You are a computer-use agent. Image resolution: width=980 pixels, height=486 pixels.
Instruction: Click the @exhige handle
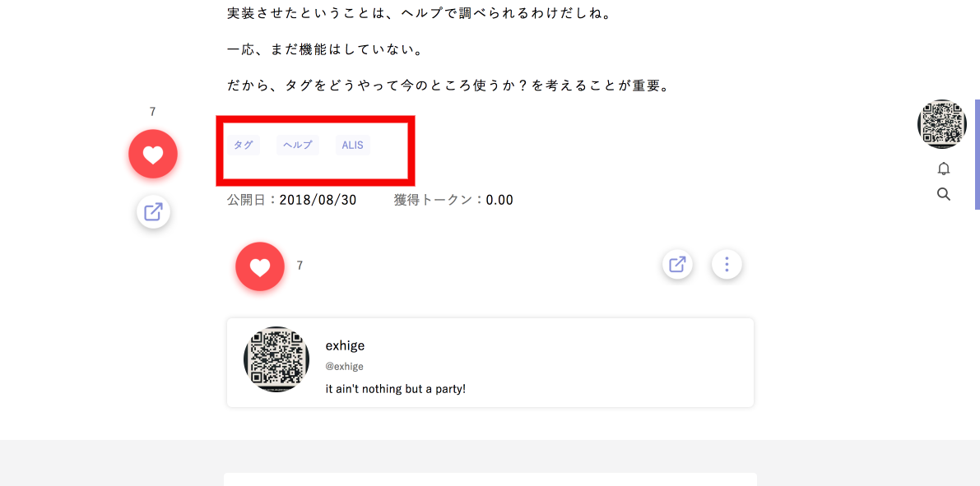click(345, 367)
